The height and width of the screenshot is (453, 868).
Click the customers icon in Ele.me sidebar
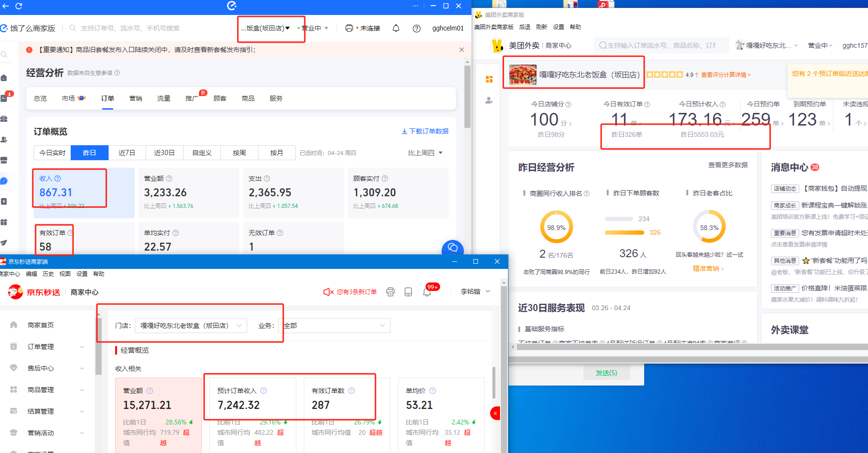click(x=4, y=140)
